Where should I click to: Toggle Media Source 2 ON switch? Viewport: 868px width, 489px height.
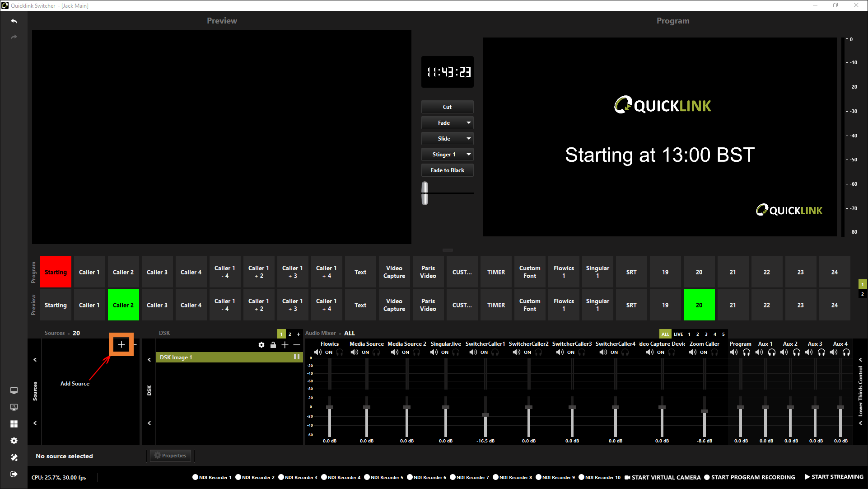point(406,353)
